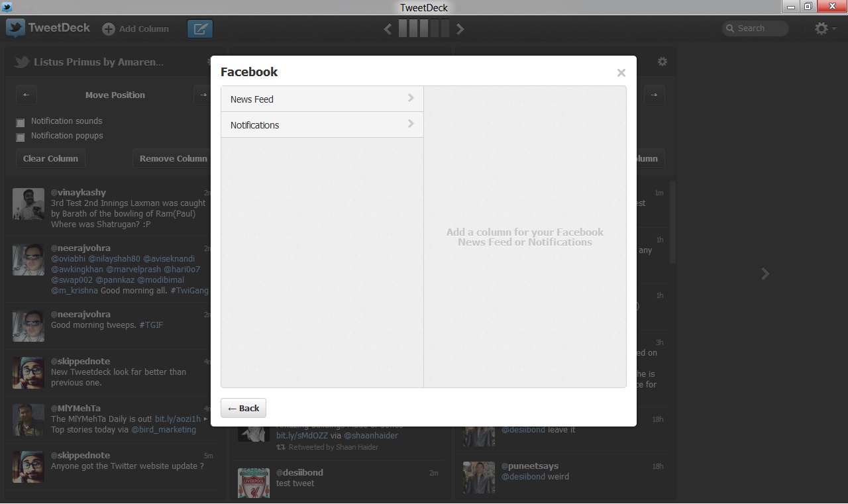Expand Notifications chevron arrow
Image resolution: width=848 pixels, height=504 pixels.
pyautogui.click(x=411, y=124)
